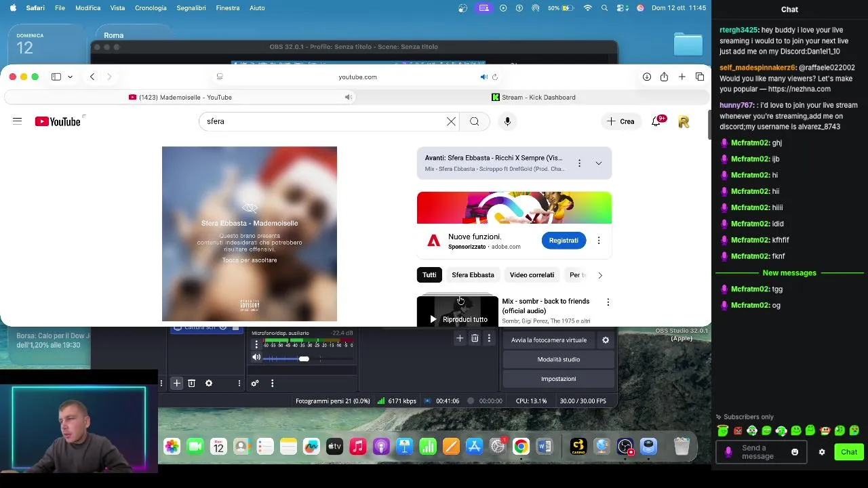Launch Google Chrome from the Dock
The image size is (868, 488).
click(521, 447)
